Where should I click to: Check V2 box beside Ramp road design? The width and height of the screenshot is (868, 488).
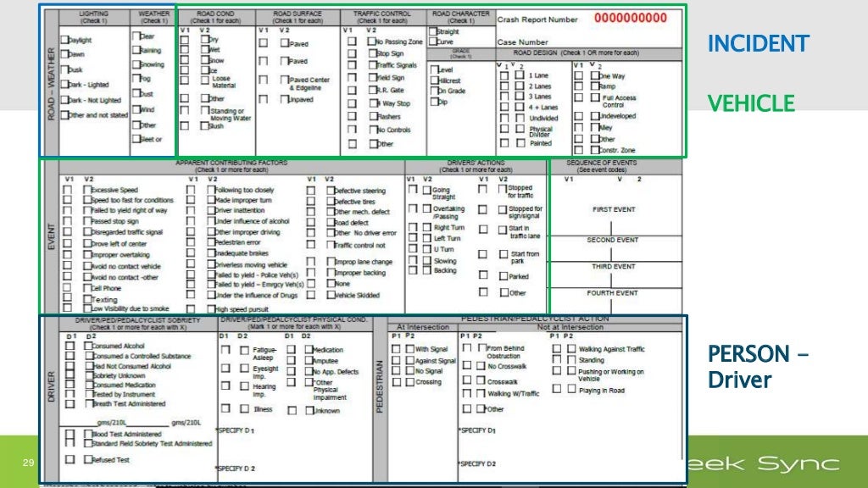coord(595,86)
